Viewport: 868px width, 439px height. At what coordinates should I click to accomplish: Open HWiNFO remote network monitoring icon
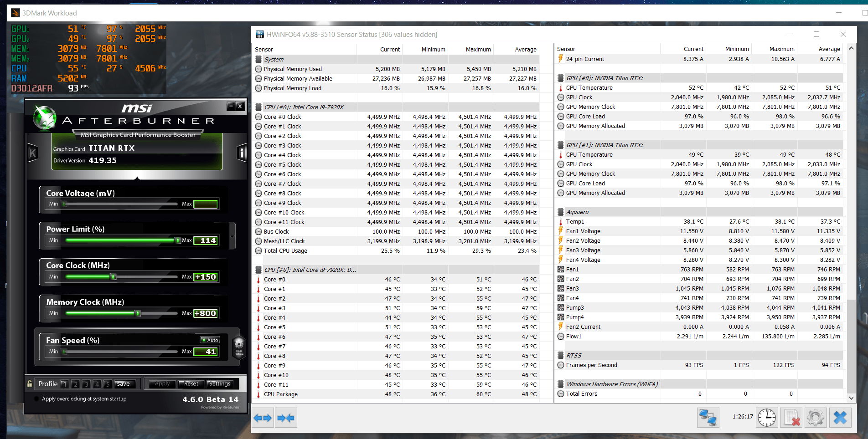pyautogui.click(x=708, y=417)
